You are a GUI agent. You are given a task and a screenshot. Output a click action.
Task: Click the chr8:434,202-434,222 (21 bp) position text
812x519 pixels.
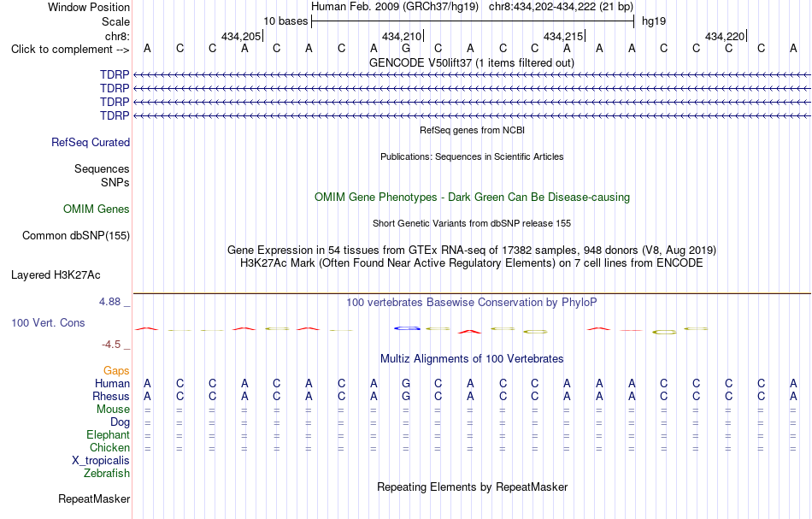(x=561, y=7)
